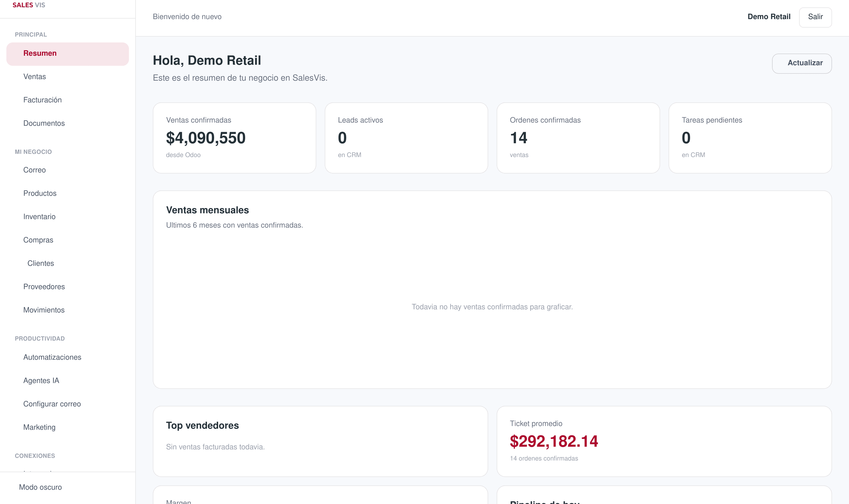Go to Automatizaciones
Image resolution: width=849 pixels, height=504 pixels.
pos(68,357)
